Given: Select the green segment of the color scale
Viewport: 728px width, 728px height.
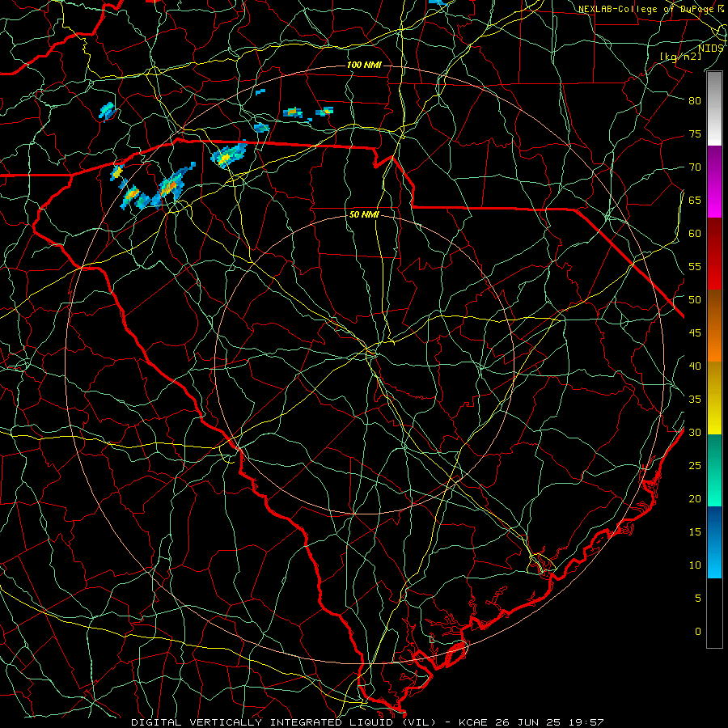Looking at the screenshot, I should point(714,470).
